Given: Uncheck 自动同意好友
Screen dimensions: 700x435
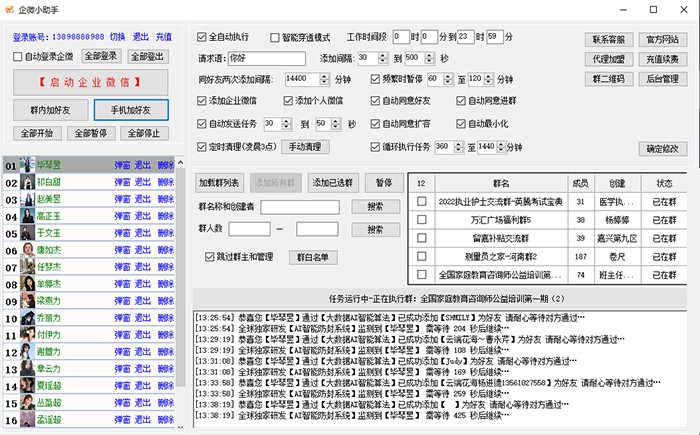Looking at the screenshot, I should pos(375,101).
